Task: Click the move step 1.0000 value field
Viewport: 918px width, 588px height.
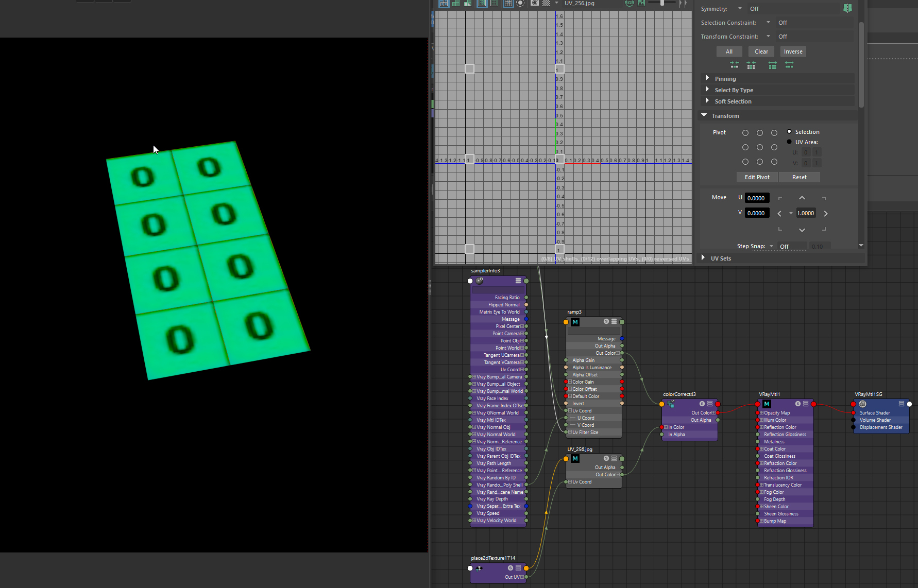Action: tap(806, 213)
